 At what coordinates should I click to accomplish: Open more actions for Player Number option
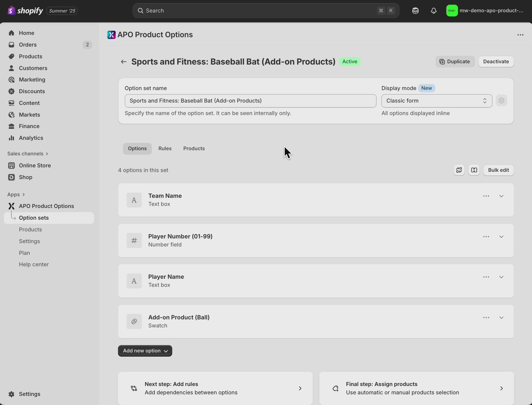coord(486,237)
